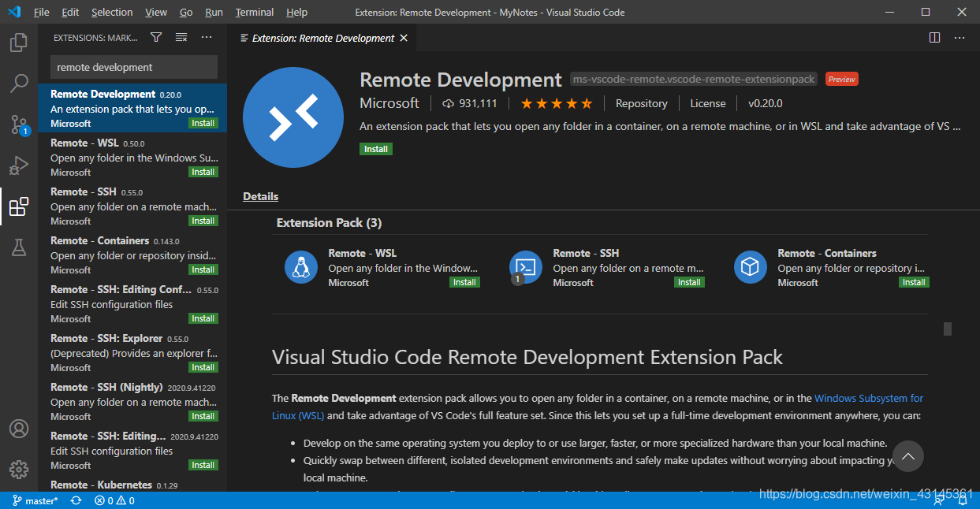Click the v0.20.0 version label
The image size is (980, 509).
766,103
